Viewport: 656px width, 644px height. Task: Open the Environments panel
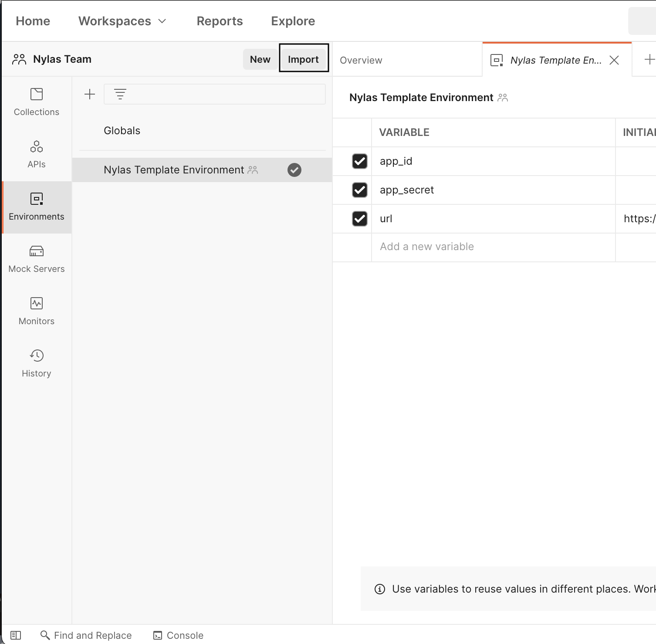(36, 206)
